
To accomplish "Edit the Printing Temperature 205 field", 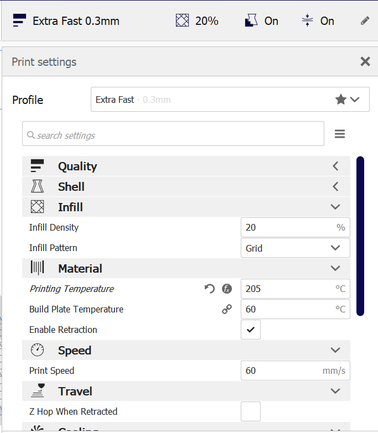I will coord(295,288).
